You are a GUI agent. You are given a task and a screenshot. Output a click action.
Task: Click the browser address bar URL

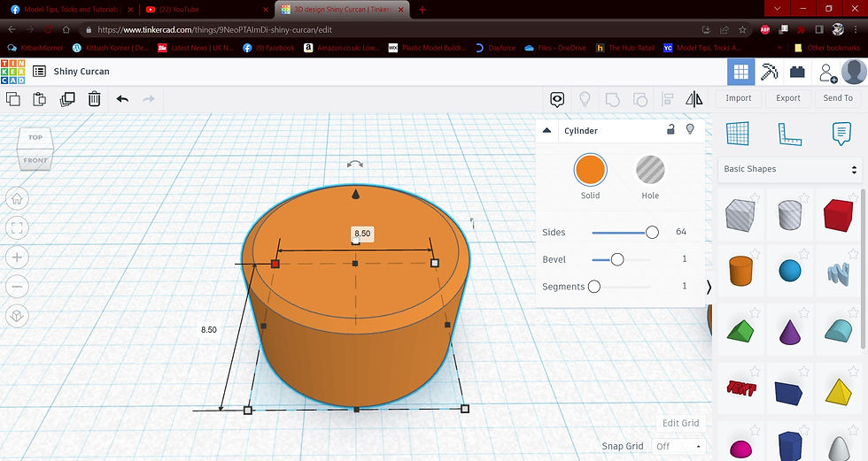[214, 30]
